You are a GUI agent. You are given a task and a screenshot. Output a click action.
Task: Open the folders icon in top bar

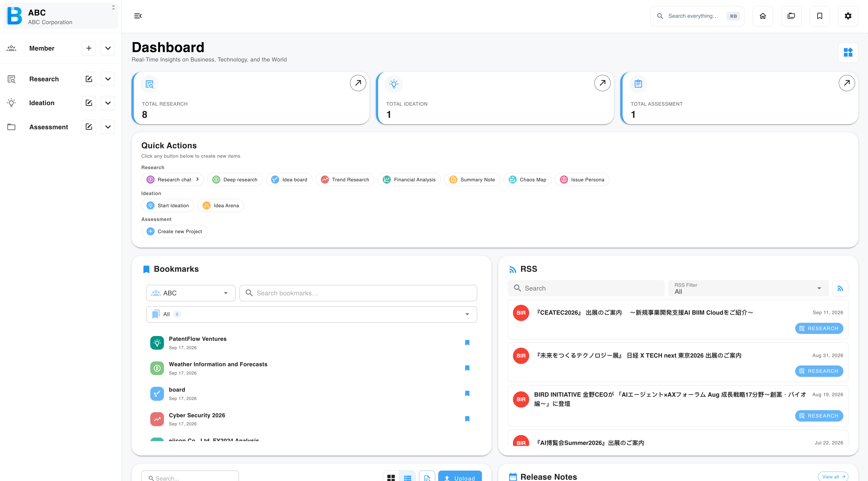point(791,16)
